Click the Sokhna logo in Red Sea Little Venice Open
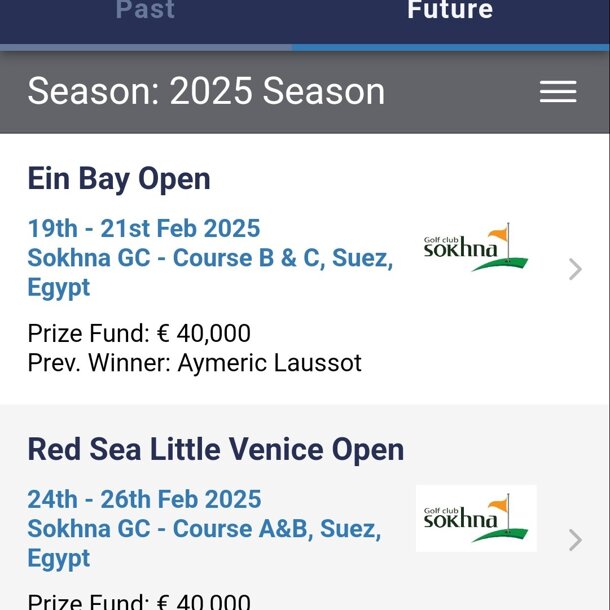The height and width of the screenshot is (610, 610). pyautogui.click(x=476, y=518)
